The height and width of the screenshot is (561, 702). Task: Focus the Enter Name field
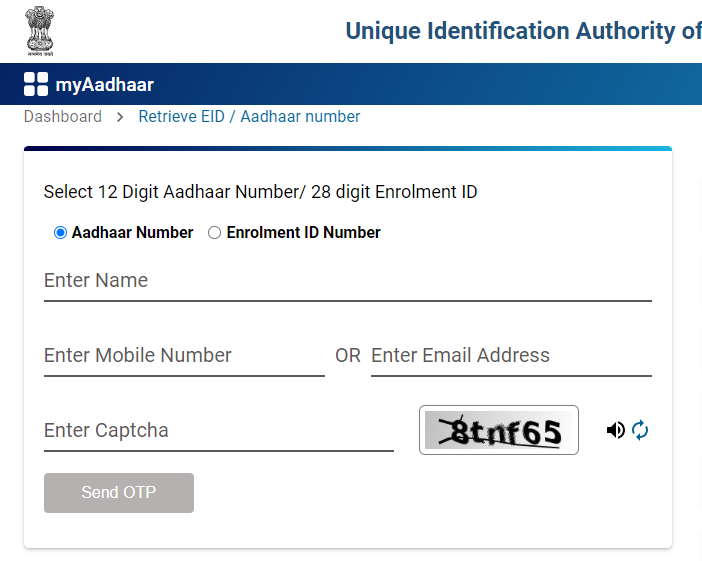(347, 281)
